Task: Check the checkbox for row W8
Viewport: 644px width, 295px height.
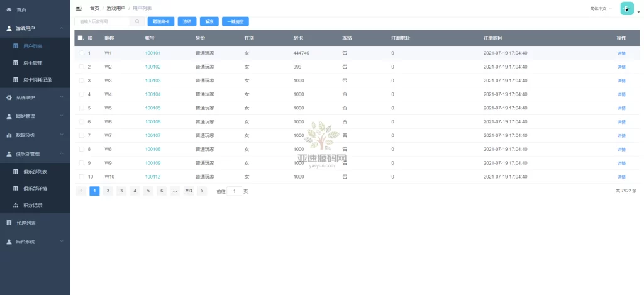Action: coord(81,149)
